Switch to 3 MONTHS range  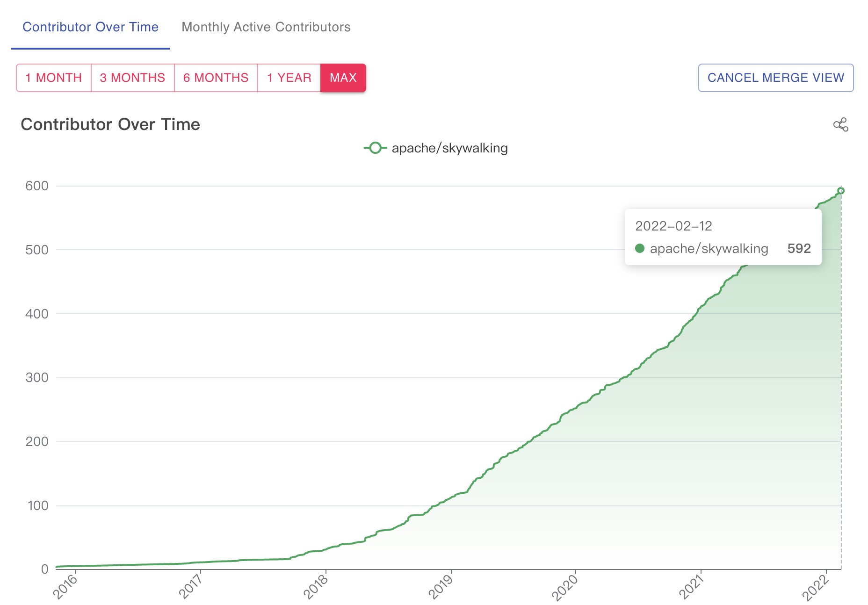tap(132, 78)
